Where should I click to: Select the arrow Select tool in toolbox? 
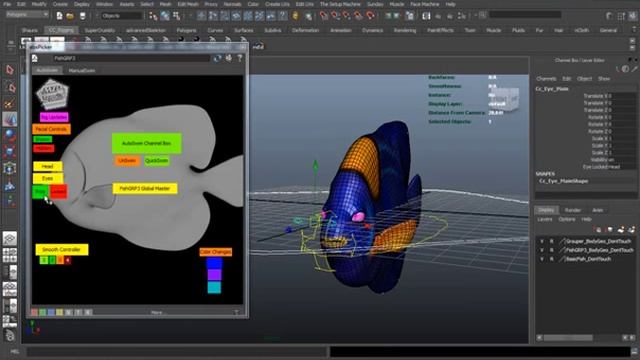[x=10, y=70]
